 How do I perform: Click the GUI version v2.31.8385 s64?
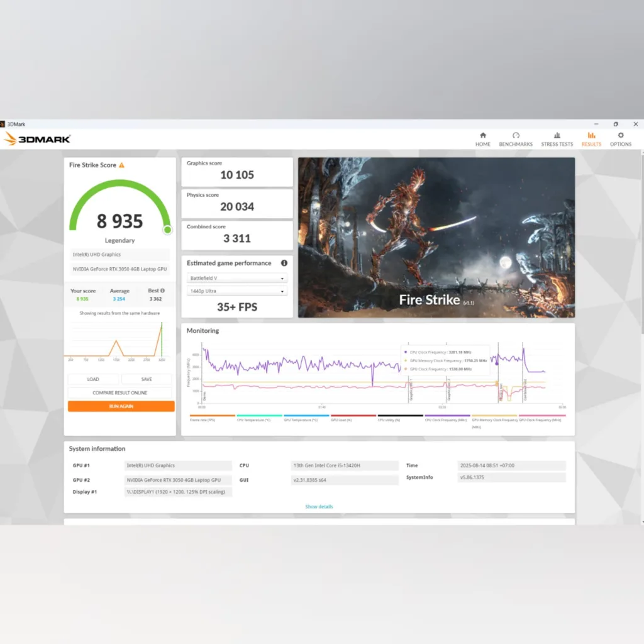344,480
